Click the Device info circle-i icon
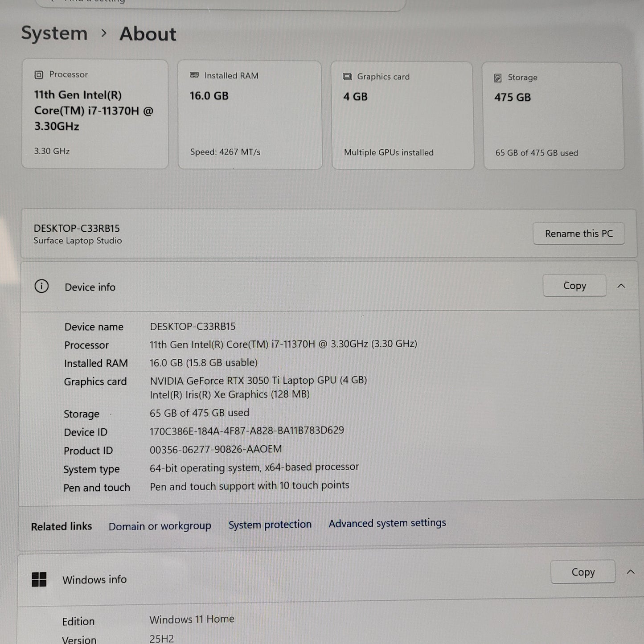Image resolution: width=644 pixels, height=644 pixels. point(41,286)
